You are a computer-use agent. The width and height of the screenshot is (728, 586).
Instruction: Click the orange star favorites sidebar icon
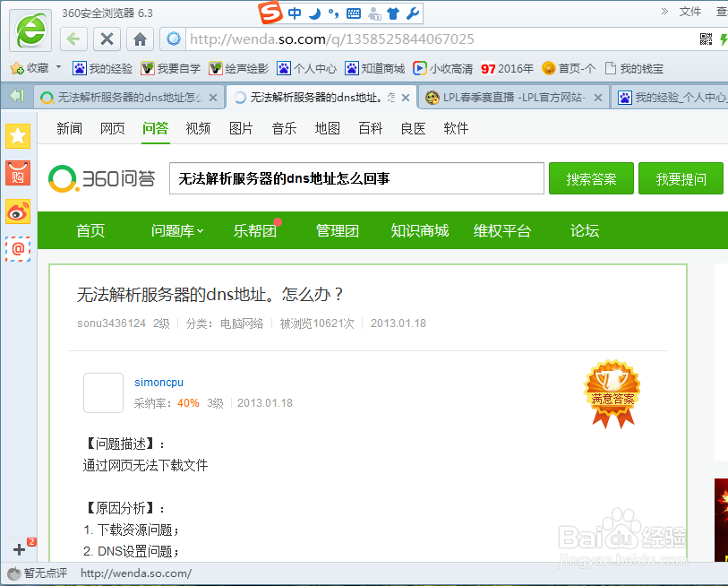point(18,136)
